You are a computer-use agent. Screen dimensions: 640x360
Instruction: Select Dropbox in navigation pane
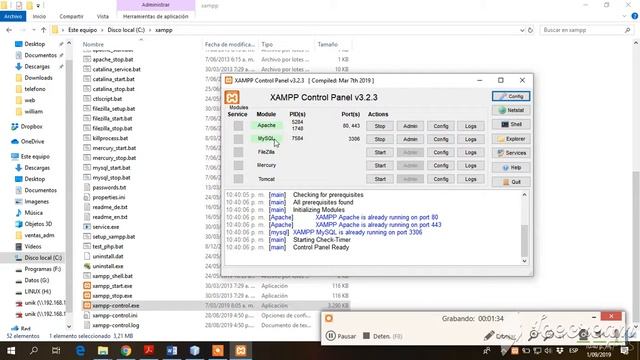31,127
